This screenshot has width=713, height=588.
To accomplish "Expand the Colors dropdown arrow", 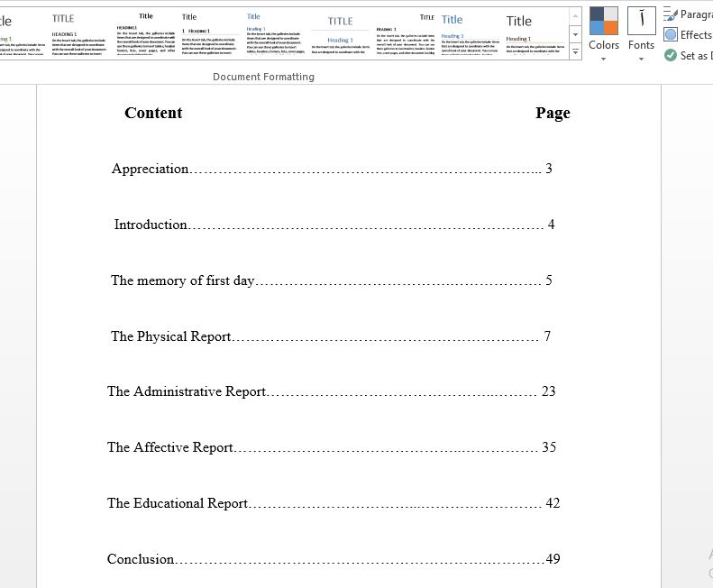I will 603,60.
